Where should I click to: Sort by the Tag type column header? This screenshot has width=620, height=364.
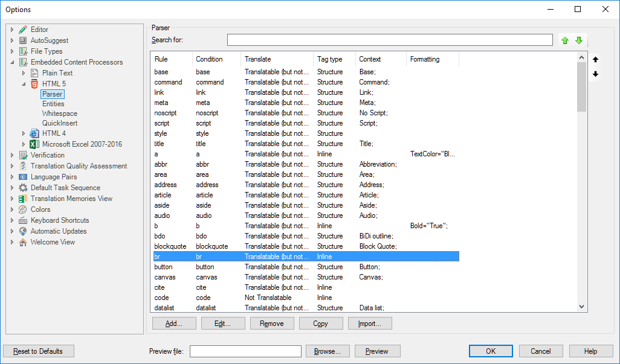click(334, 59)
